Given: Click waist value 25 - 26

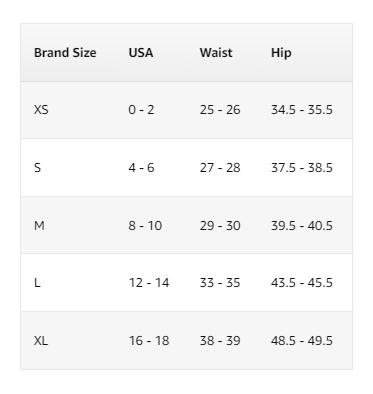Looking at the screenshot, I should point(220,110).
